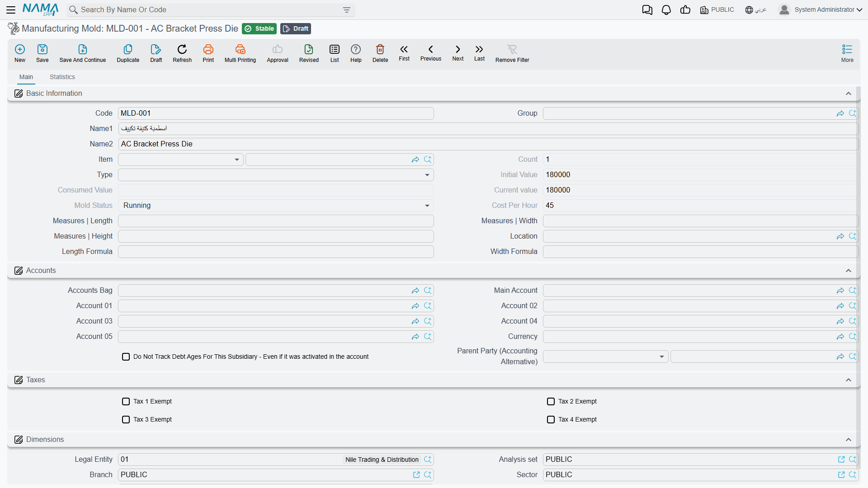Jump to the Last record
This screenshot has height=488, width=868.
pyautogui.click(x=479, y=52)
